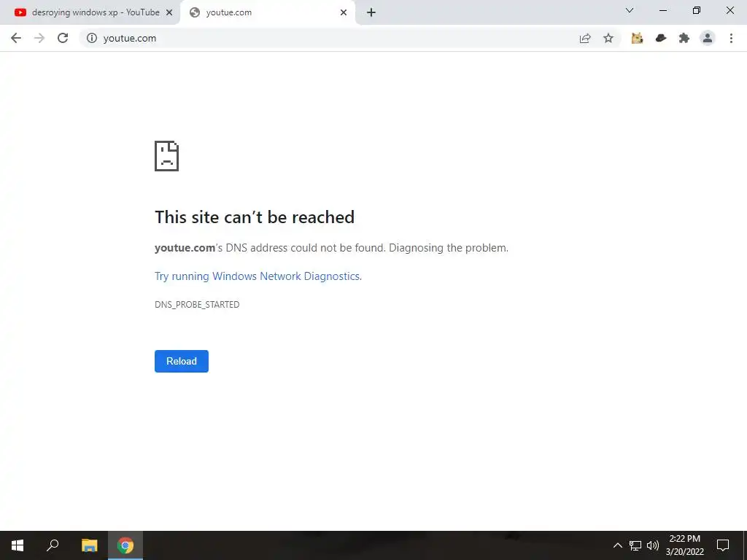Go back to the previous page
The height and width of the screenshot is (560, 747).
pos(16,38)
